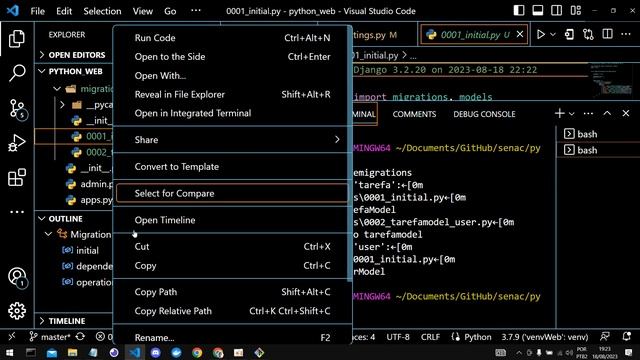Open the View menu
640x360 pixels.
click(x=142, y=11)
